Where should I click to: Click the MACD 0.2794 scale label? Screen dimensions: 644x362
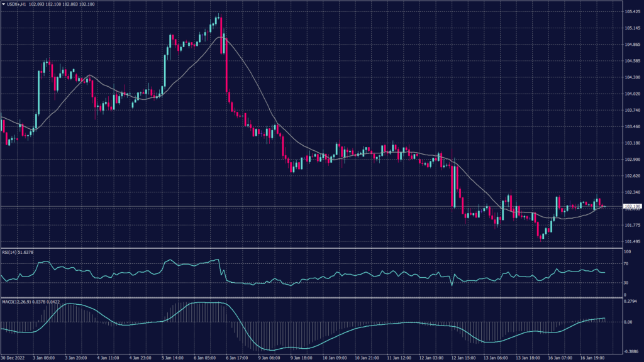click(x=631, y=301)
